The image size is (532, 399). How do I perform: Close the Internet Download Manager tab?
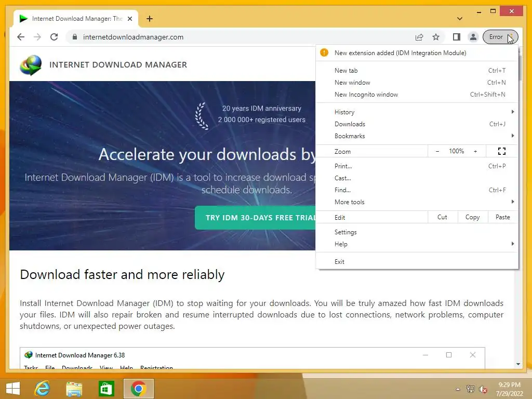pos(130,19)
